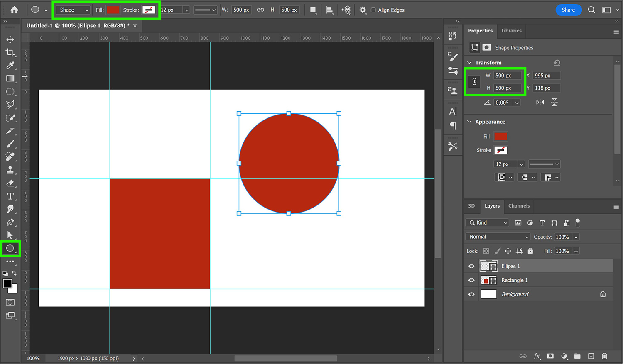Screen dimensions: 623x364
Task: Create a new layer group
Action: tap(577, 356)
